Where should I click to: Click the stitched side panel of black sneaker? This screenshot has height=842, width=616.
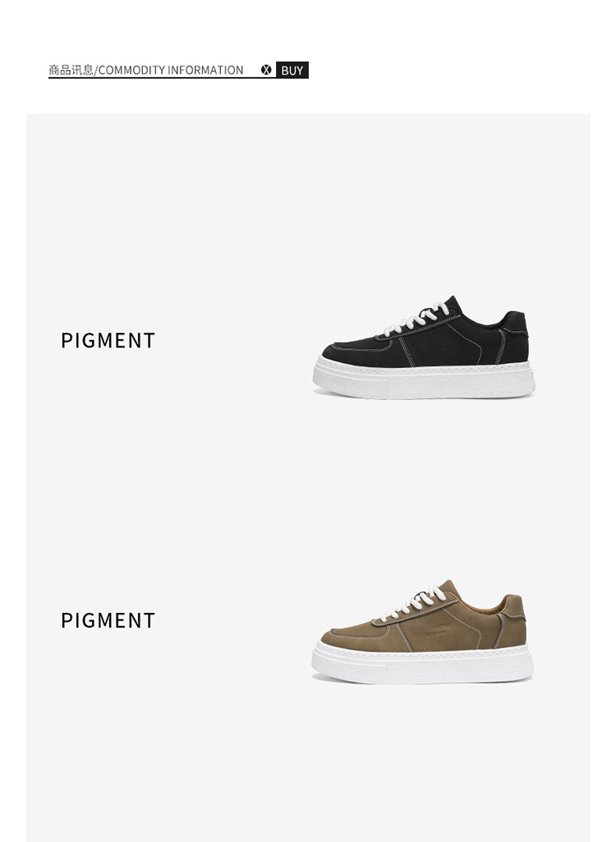coord(444,343)
